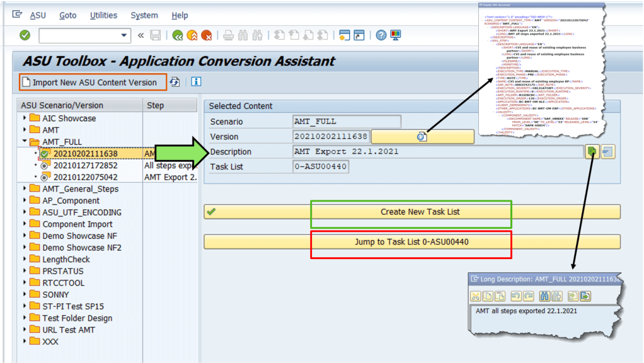Click Redo icon in Long Description window
Image resolution: width=644 pixels, height=363 pixels.
click(x=528, y=296)
